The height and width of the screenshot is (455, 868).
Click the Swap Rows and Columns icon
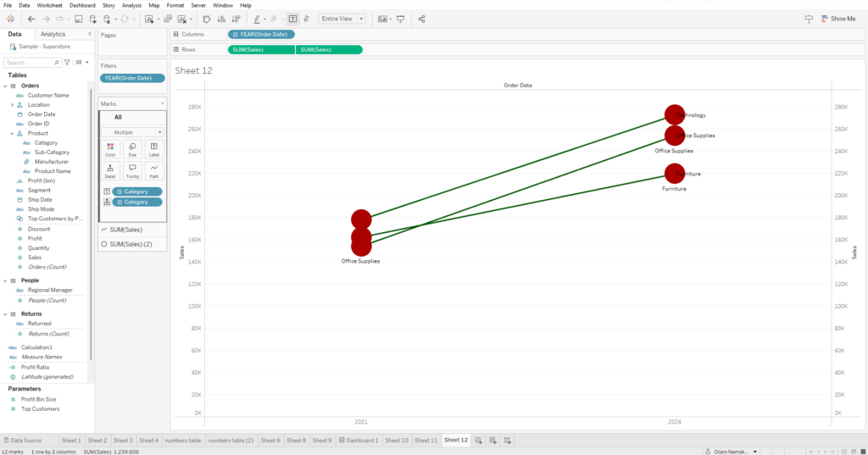[207, 19]
